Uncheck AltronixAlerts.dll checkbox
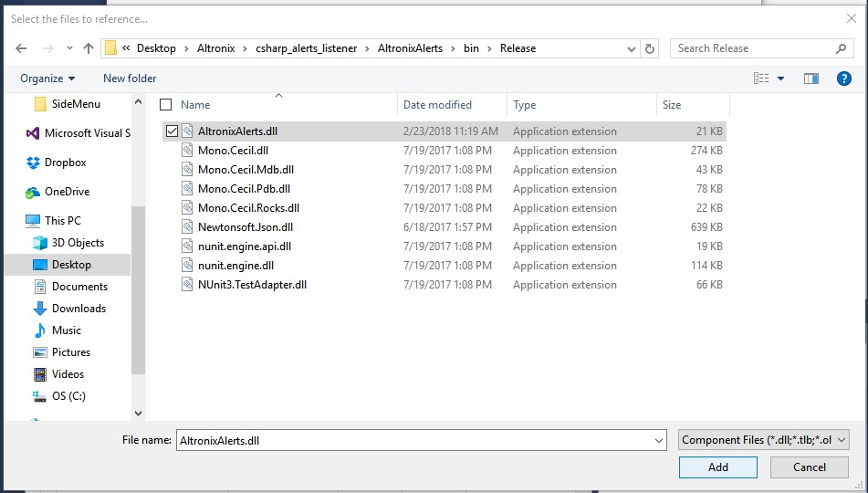Viewport: 868px width, 493px height. point(172,131)
